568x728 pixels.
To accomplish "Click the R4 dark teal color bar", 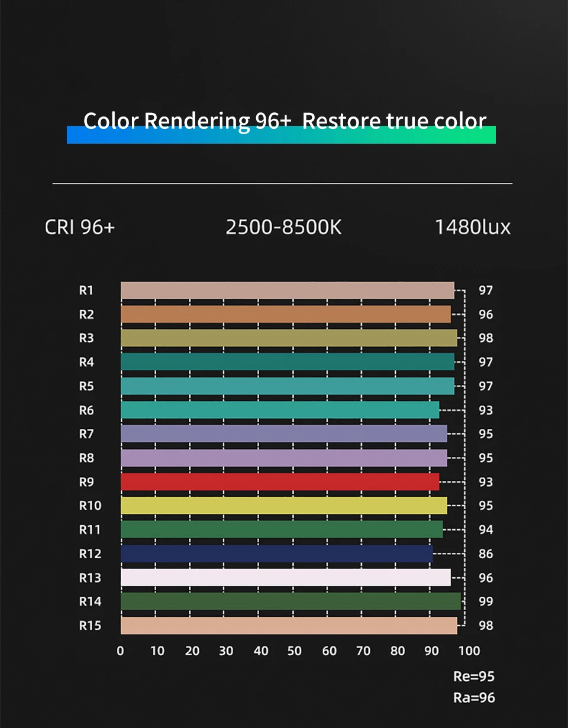I will click(288, 362).
